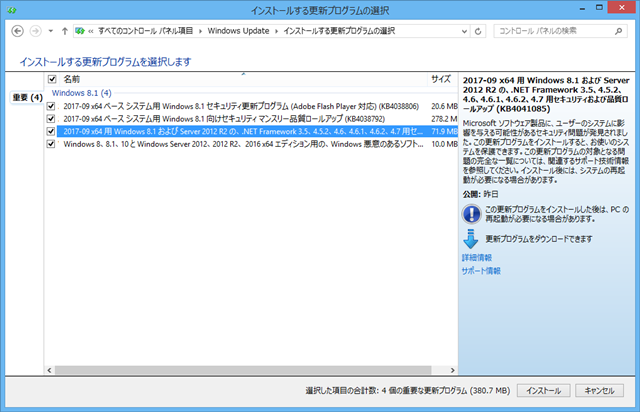Select the 重要 (4) category tab

point(27,98)
